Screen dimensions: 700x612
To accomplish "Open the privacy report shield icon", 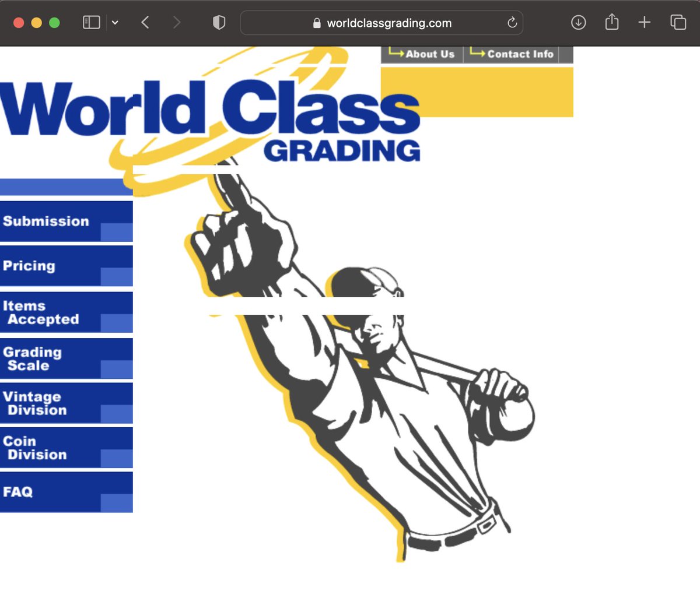I will pos(219,23).
